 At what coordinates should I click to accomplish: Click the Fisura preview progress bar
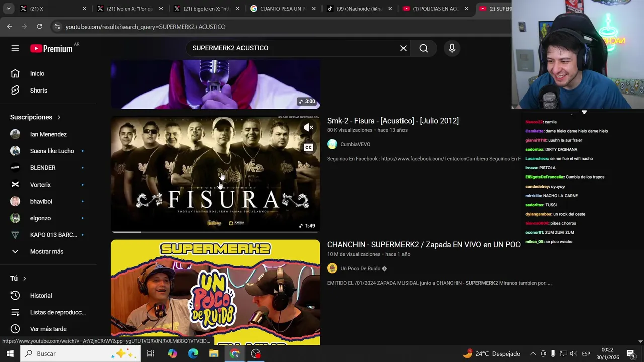(x=215, y=232)
